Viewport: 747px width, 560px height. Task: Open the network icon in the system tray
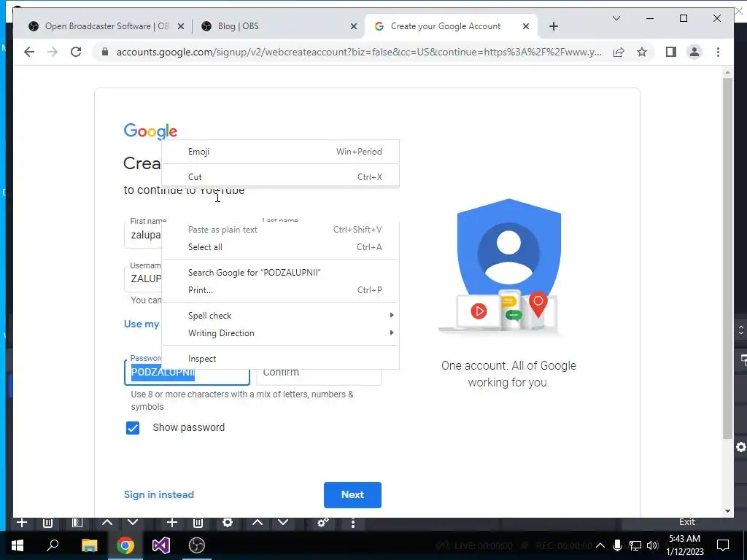point(635,545)
